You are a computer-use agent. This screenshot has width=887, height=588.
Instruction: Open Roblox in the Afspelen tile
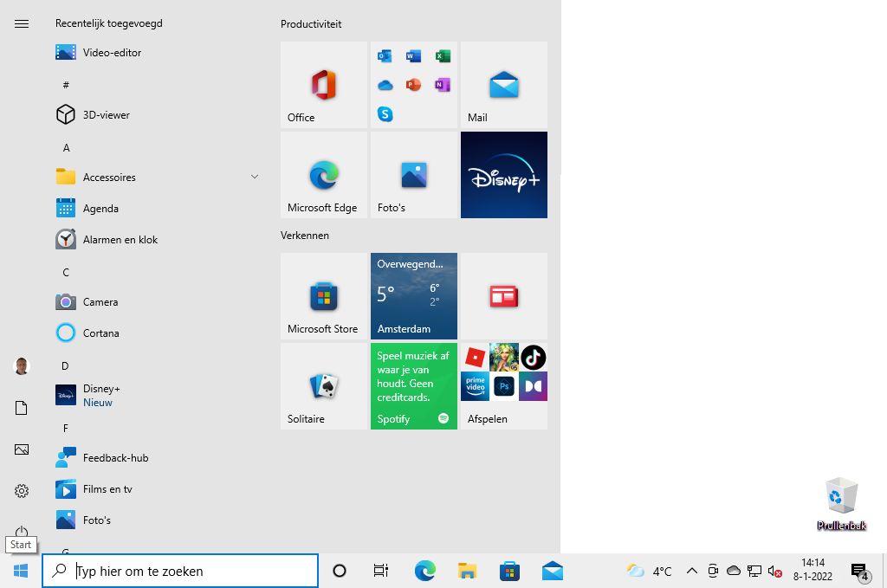coord(476,358)
